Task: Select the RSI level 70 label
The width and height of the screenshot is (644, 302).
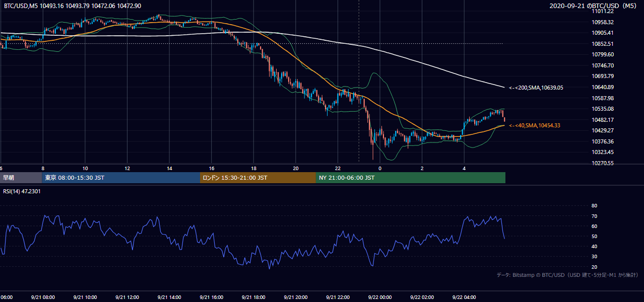Action: (594, 216)
